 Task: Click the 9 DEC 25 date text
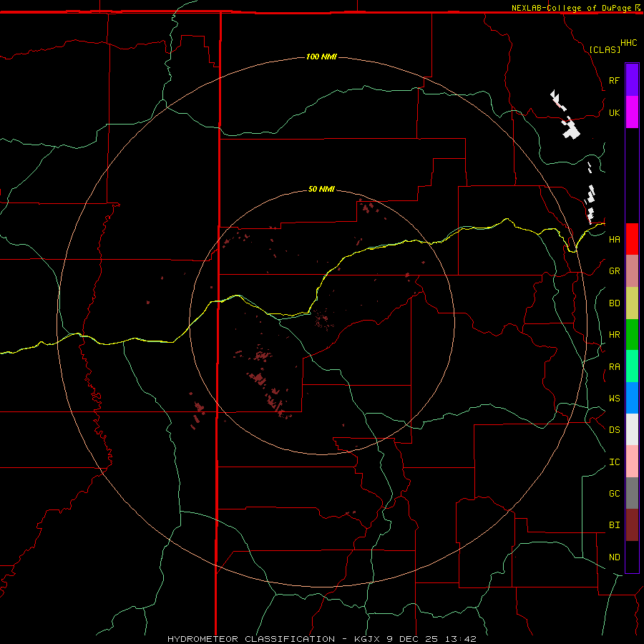click(412, 639)
